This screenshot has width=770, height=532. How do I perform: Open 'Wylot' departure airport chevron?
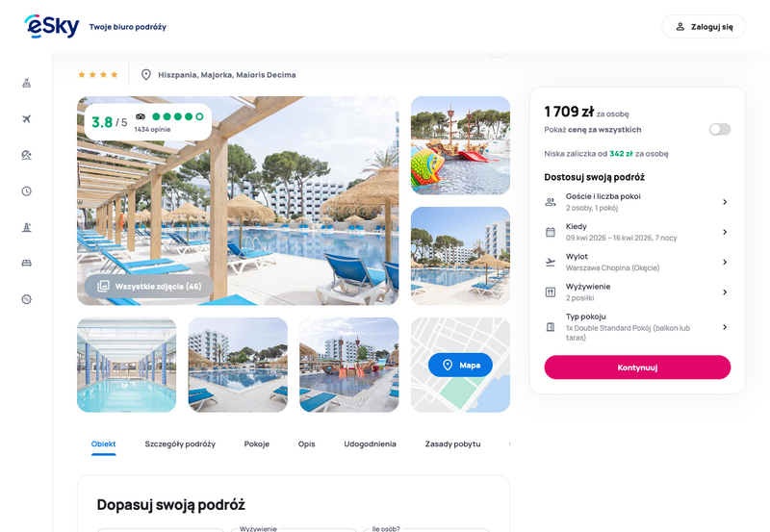725,262
